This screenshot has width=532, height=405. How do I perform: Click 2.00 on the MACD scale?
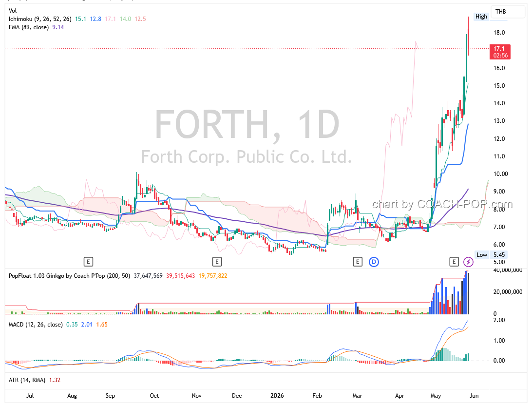point(499,320)
